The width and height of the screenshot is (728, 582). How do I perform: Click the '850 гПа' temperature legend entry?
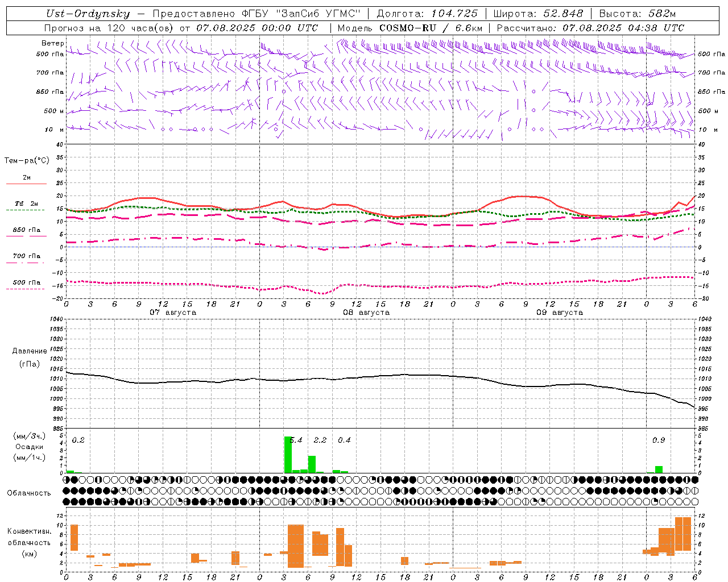27,230
